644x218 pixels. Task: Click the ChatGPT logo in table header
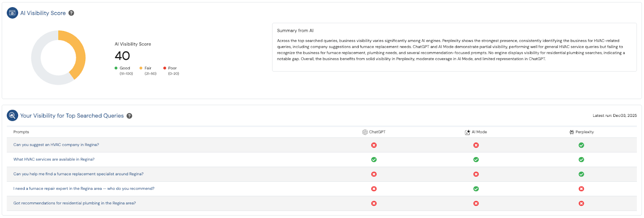pyautogui.click(x=365, y=132)
